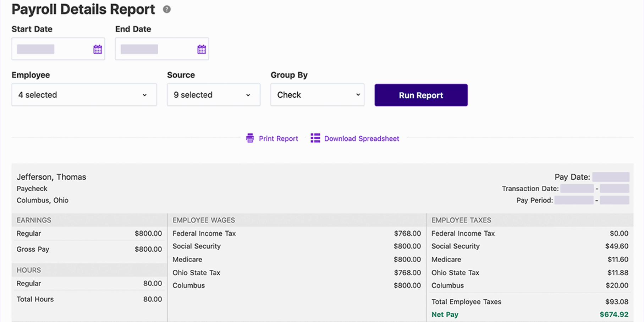644x322 pixels.
Task: Click the printer icon next to Print Report
Action: tap(251, 138)
